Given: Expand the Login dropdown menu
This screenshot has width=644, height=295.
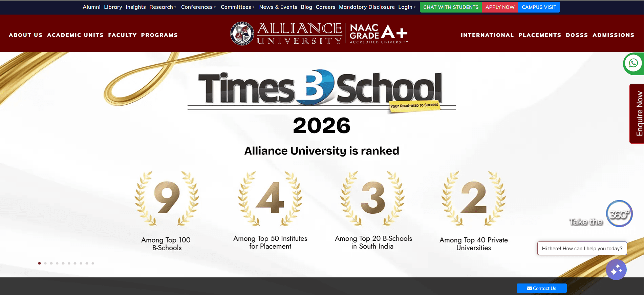Looking at the screenshot, I should (x=407, y=7).
